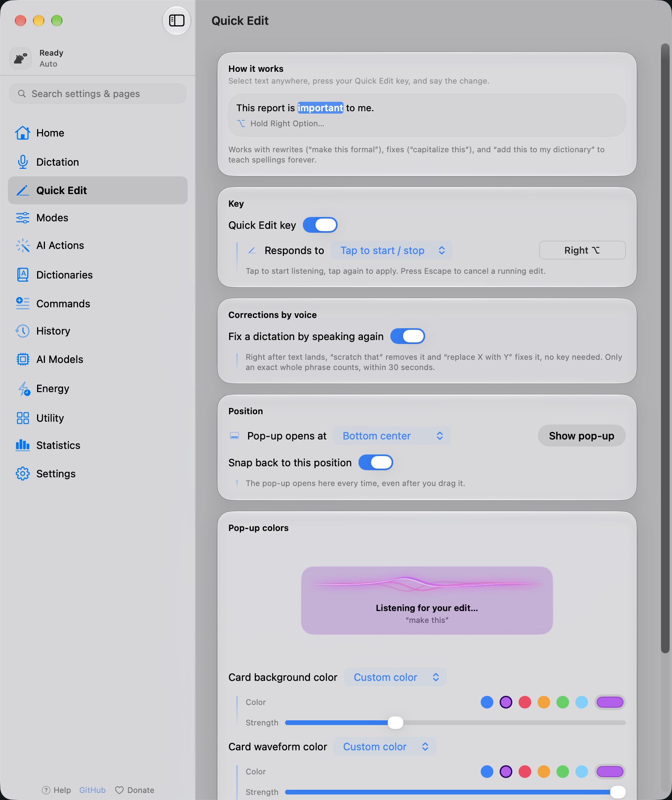Open the Pop-up opens at dropdown

(x=392, y=436)
